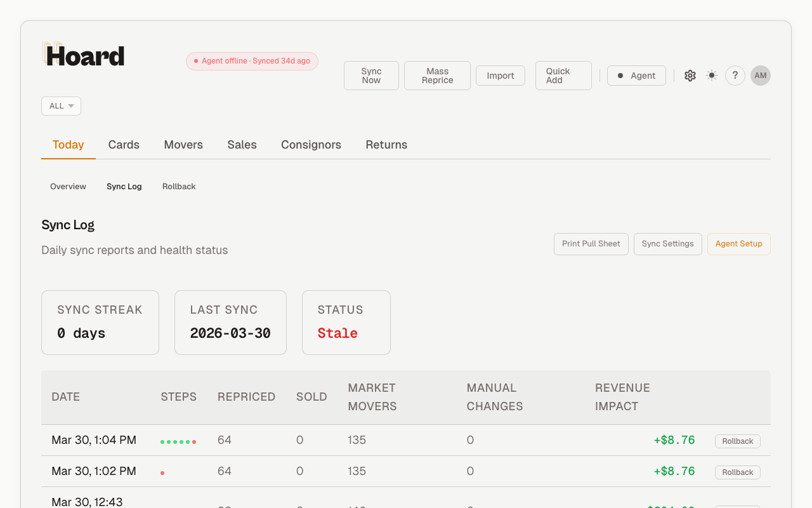
Task: Open the Consignors tab
Action: click(311, 145)
